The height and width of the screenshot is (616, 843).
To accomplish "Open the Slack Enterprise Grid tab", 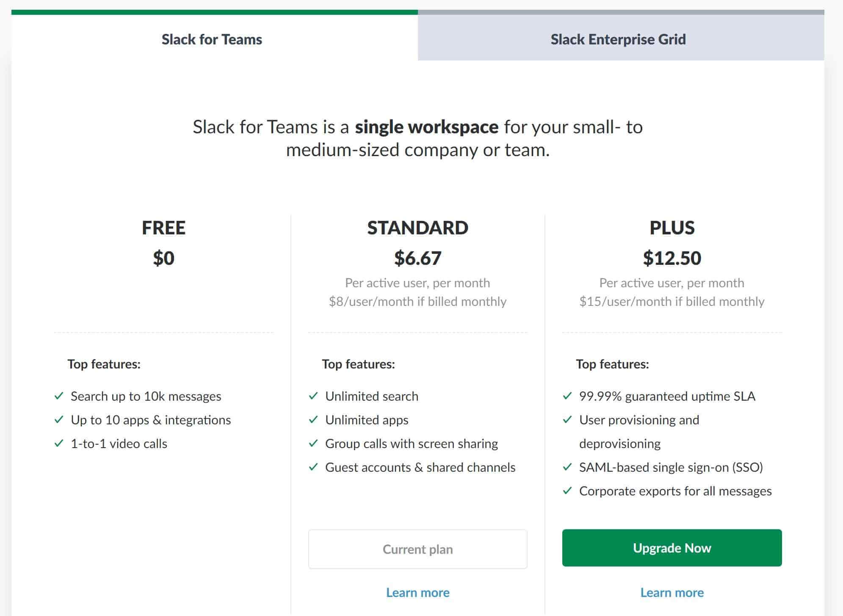I will point(618,39).
